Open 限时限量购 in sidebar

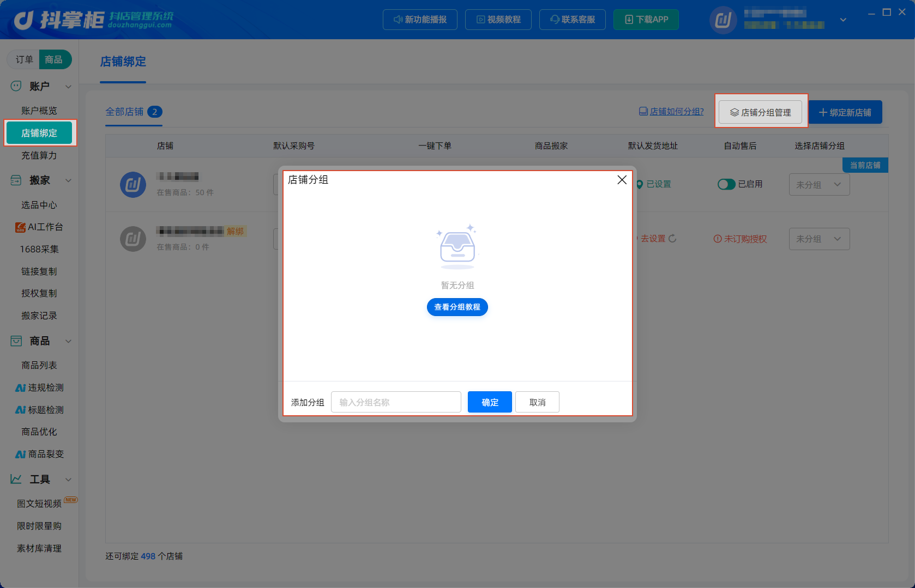39,526
